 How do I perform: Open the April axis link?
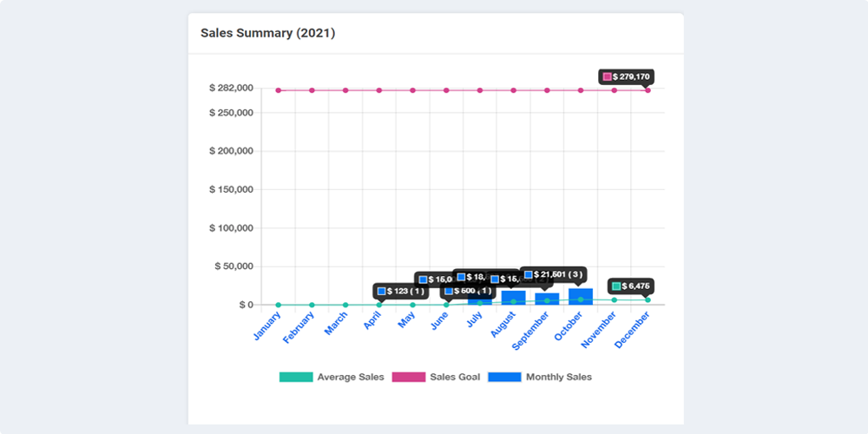point(373,320)
